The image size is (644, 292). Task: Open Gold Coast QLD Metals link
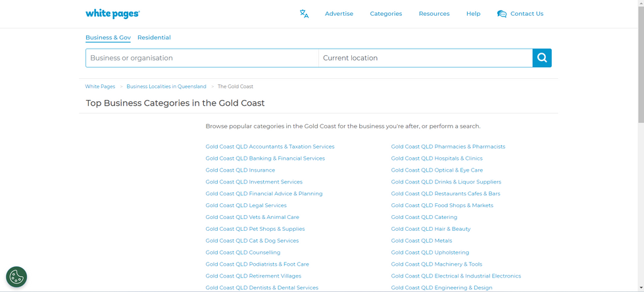pos(422,241)
